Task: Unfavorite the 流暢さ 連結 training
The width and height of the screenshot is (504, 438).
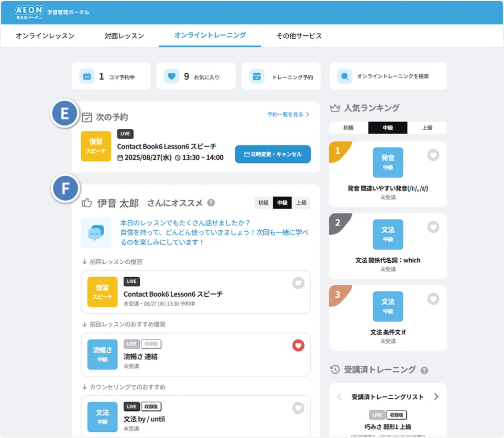Action: click(298, 346)
